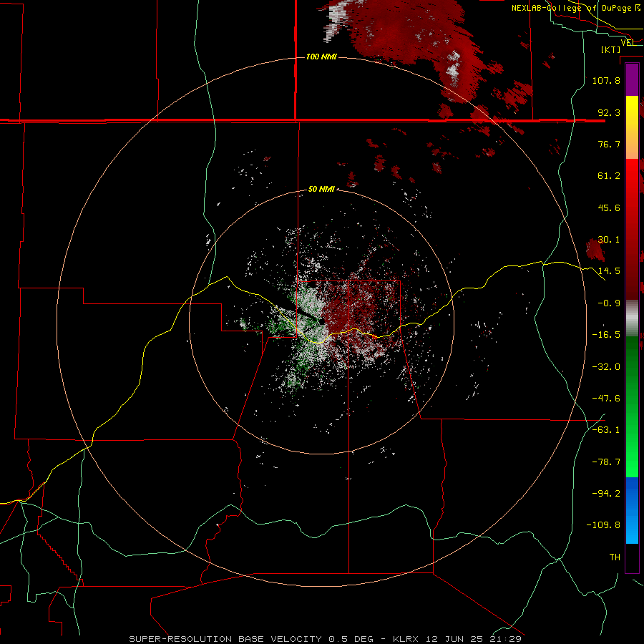
Task: Click the purple segment of color bar
Action: pos(632,80)
